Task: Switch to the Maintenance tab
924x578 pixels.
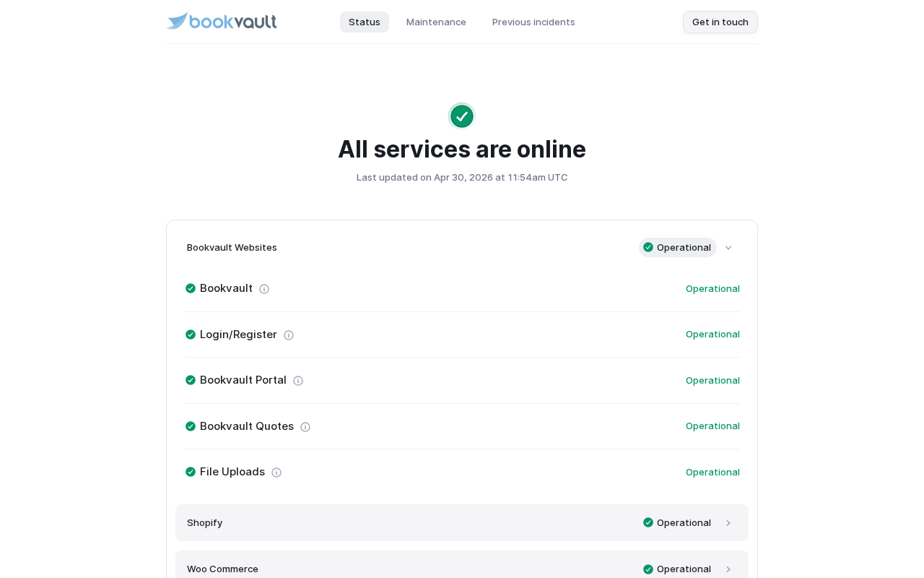Action: click(436, 22)
